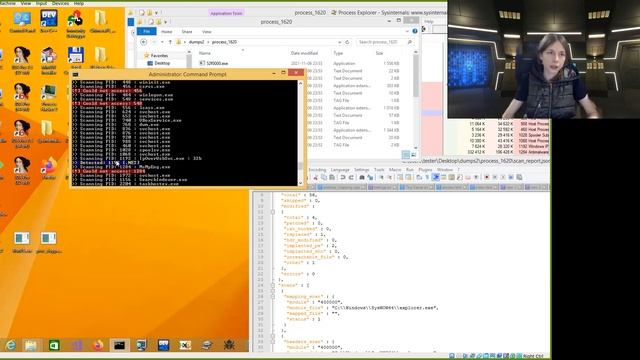Expand the Explorer ribbon chevron

407,31
